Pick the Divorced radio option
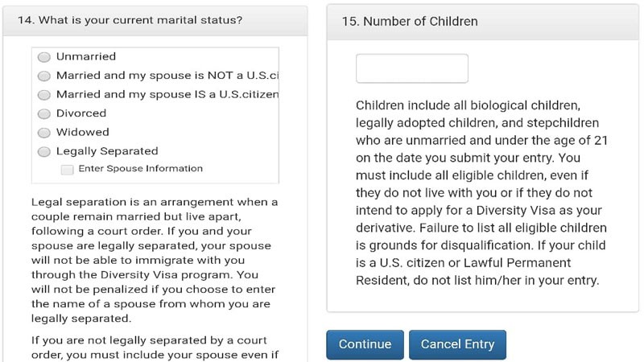Image resolution: width=644 pixels, height=362 pixels. (x=44, y=113)
